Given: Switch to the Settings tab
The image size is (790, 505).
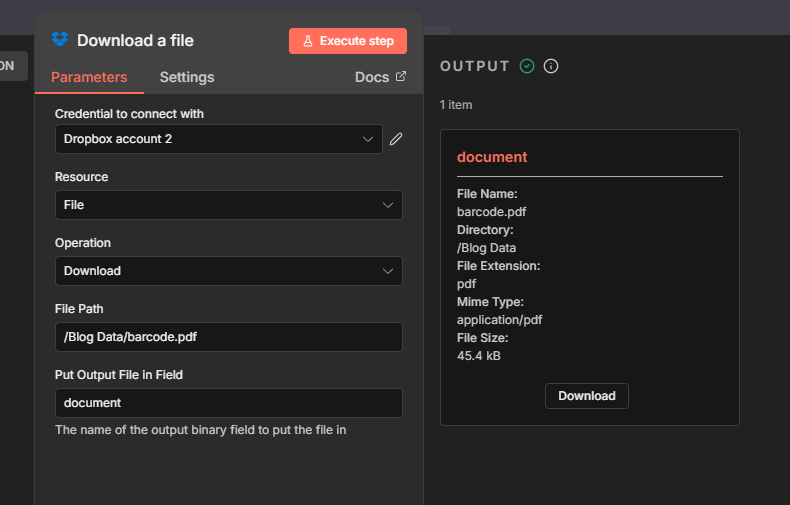Looking at the screenshot, I should pos(187,77).
